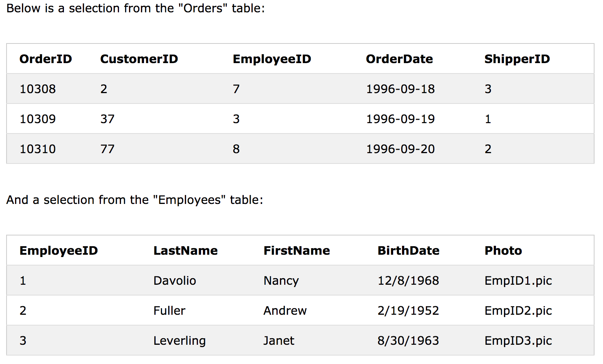Click the LastName column header

186,250
